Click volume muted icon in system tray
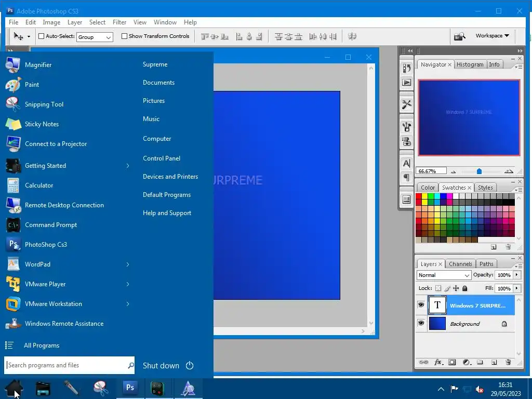The height and width of the screenshot is (399, 532). point(480,389)
